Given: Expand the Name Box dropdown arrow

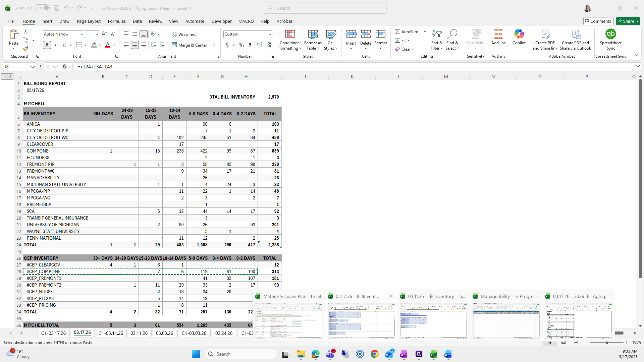Looking at the screenshot, I should pyautogui.click(x=33, y=67).
